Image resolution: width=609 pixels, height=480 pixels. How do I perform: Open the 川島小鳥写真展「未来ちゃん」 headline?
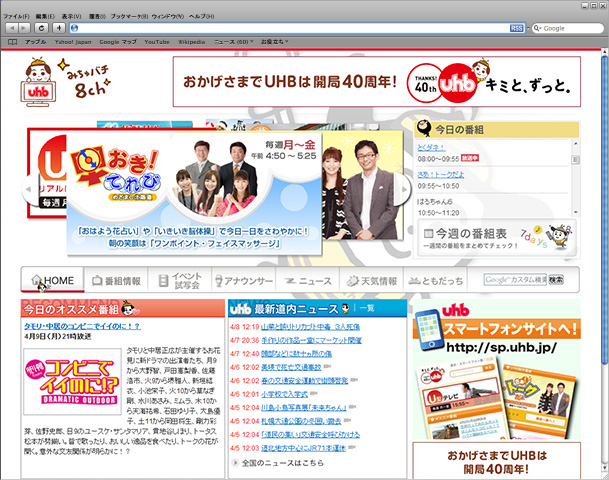(303, 408)
